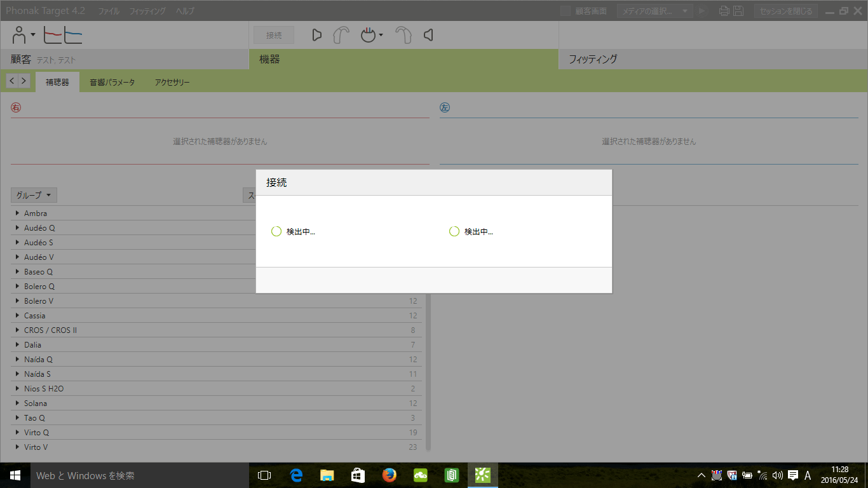This screenshot has width=868, height=488.
Task: Open green document app on taskbar
Action: pyautogui.click(x=451, y=475)
